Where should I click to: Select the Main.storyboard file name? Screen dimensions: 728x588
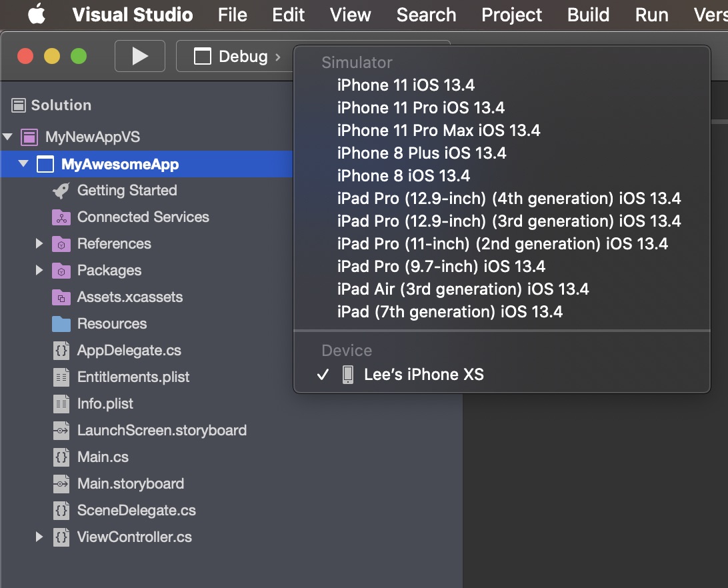[x=131, y=484]
